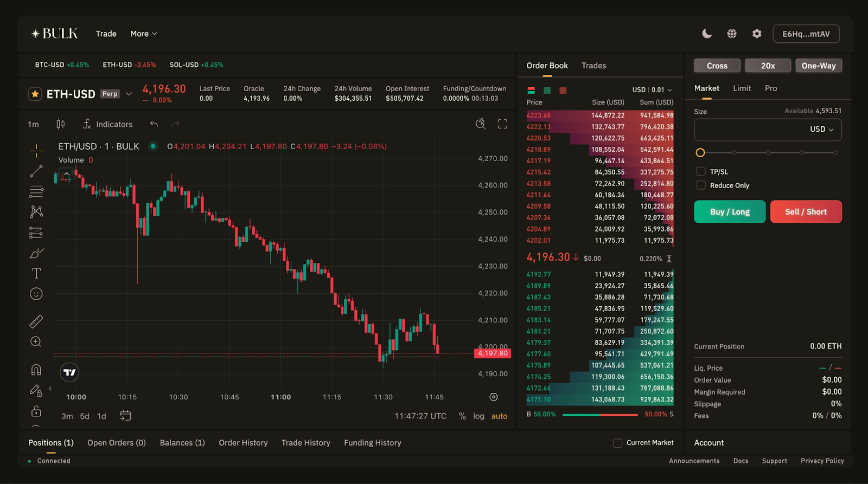Image resolution: width=868 pixels, height=484 pixels.
Task: Toggle magnet mode icon
Action: (x=36, y=370)
